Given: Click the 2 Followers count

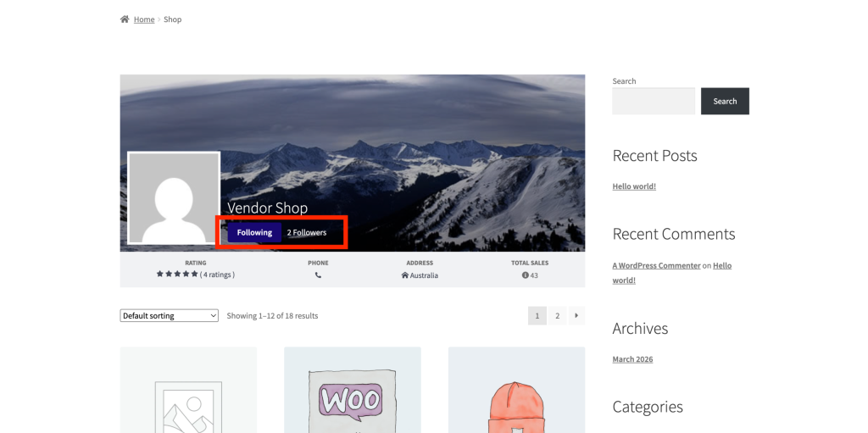Looking at the screenshot, I should click(x=307, y=232).
